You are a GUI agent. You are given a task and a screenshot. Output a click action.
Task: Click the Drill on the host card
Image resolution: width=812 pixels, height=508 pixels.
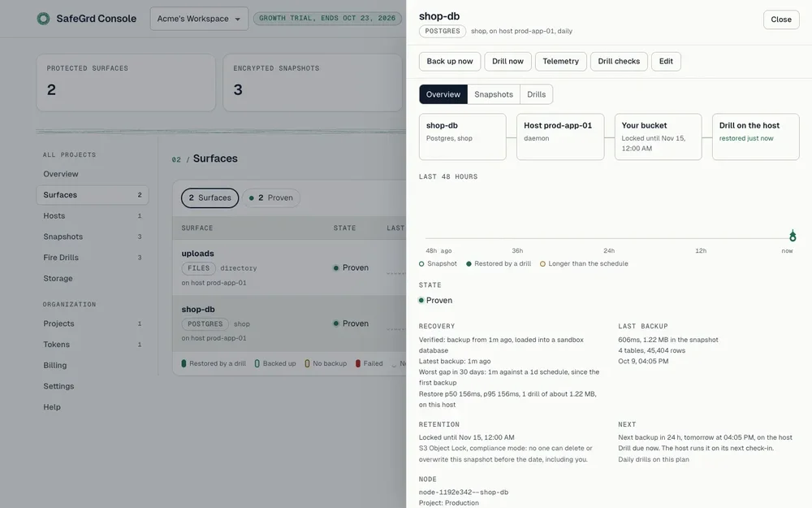tap(755, 137)
